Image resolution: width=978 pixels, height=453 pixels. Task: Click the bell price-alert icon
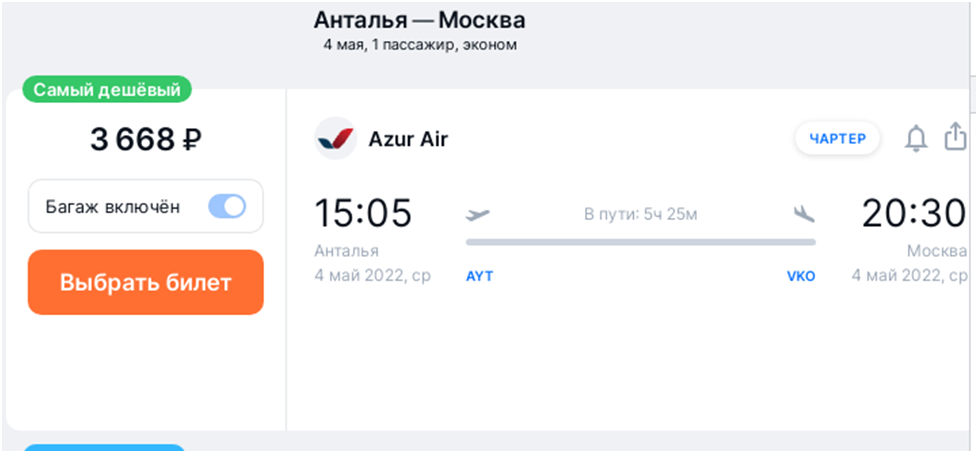coord(916,139)
